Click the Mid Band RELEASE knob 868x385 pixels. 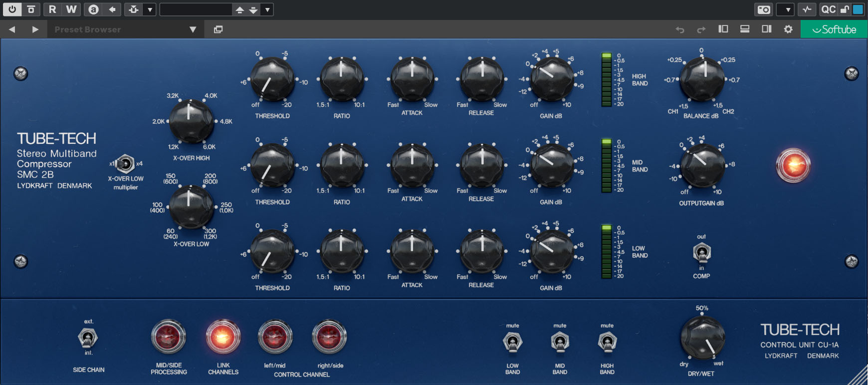pyautogui.click(x=482, y=165)
